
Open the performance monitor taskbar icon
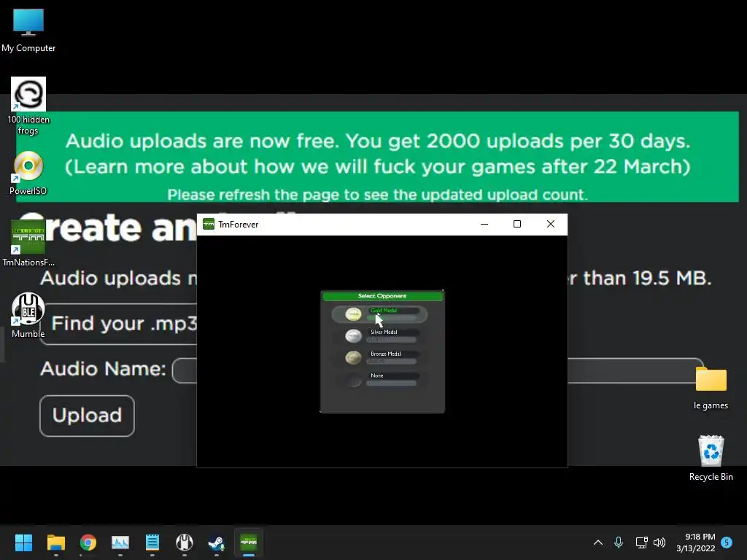(120, 542)
